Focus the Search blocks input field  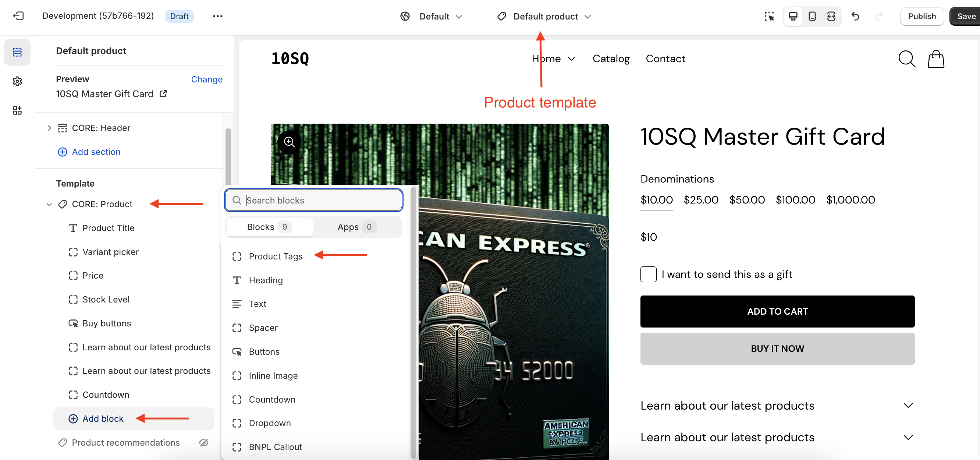[x=320, y=201]
